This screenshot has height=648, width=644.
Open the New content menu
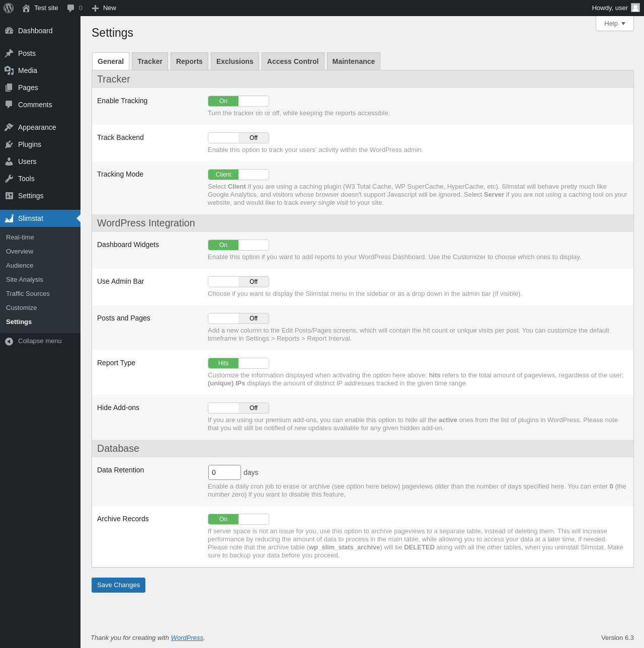[104, 8]
